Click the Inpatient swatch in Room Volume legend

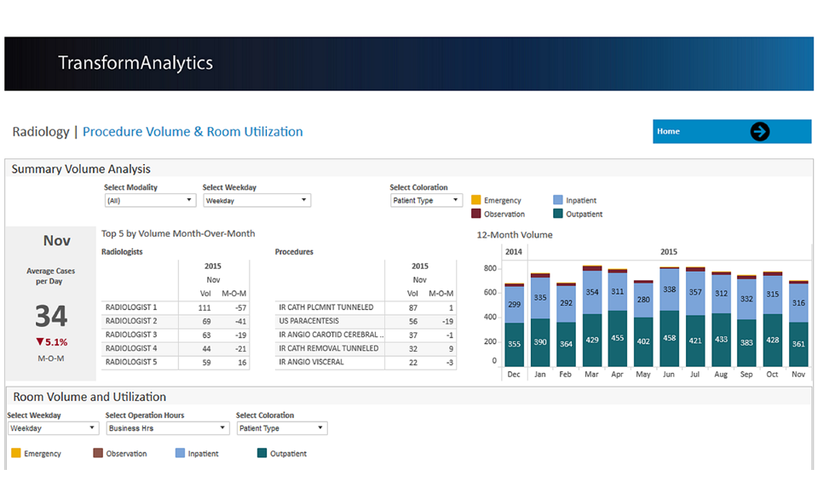[180, 453]
